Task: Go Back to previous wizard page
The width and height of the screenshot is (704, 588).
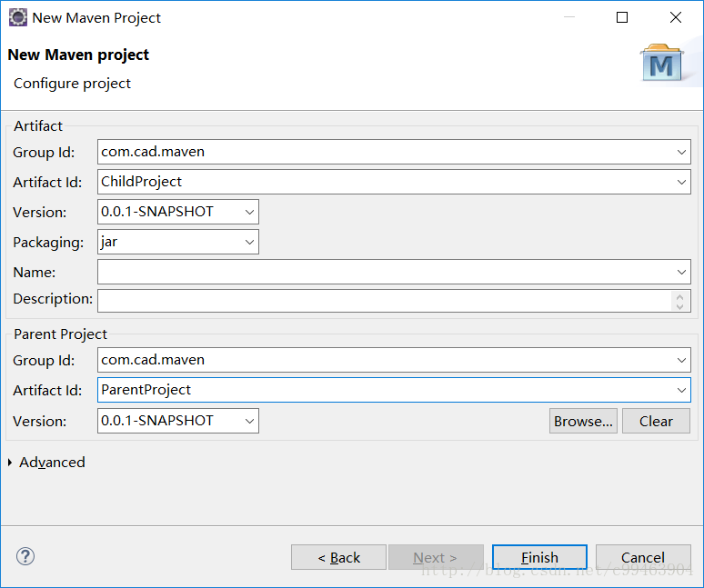Action: tap(338, 557)
